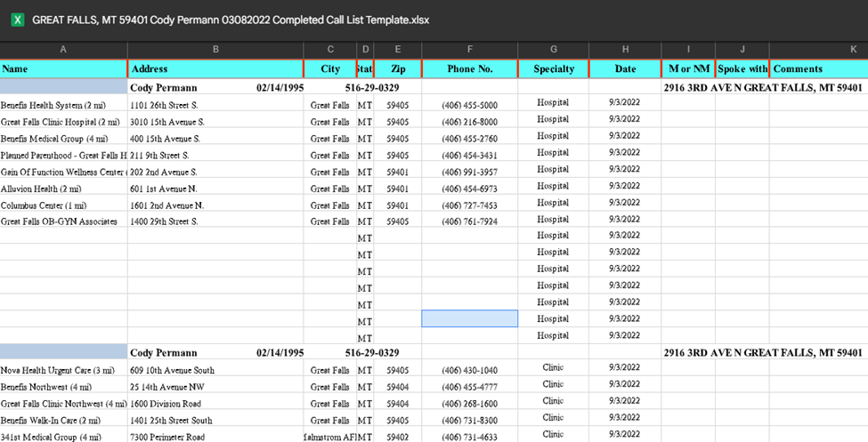Click the Specialty header cell
The width and height of the screenshot is (868, 442).
pos(554,69)
